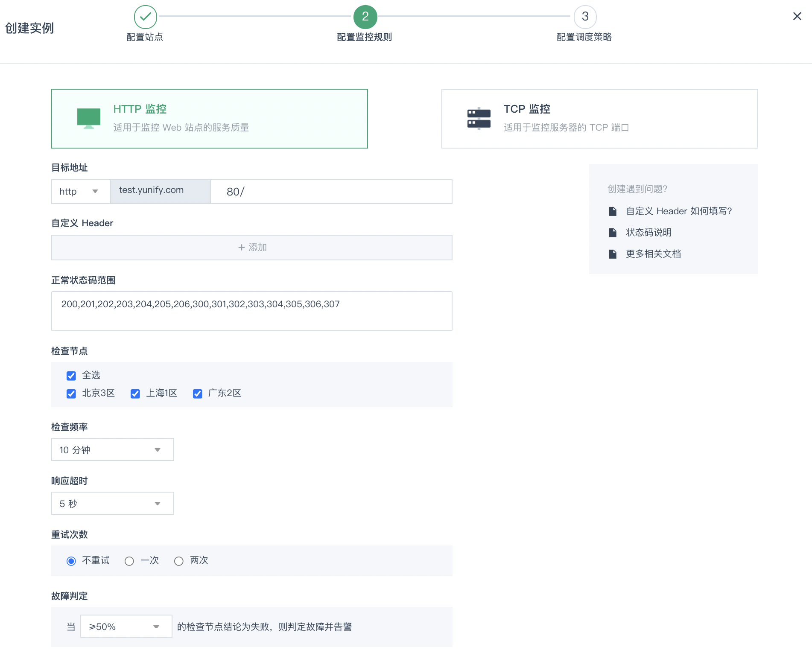This screenshot has width=812, height=659.
Task: Toggle the 全选 checkbox
Action: [x=71, y=376]
